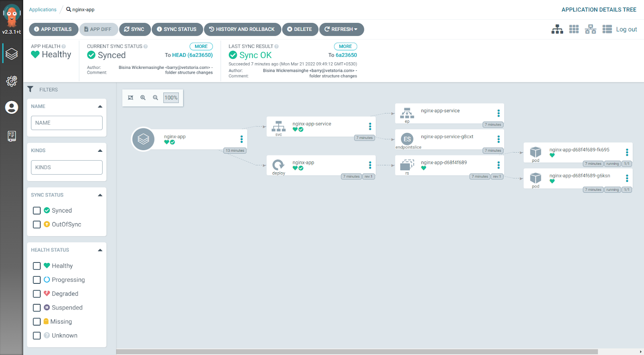
Task: Click the APP DIFF button
Action: (98, 29)
